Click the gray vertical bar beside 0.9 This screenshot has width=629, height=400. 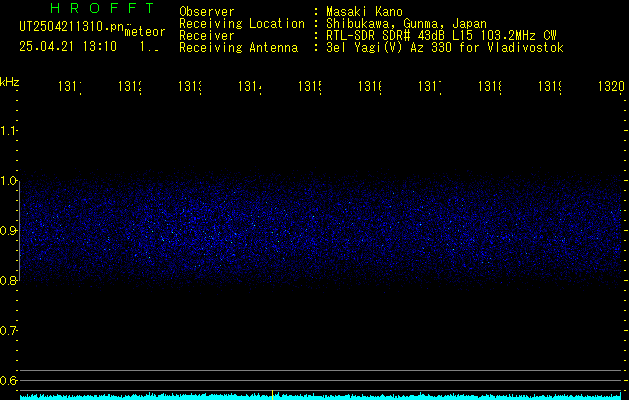coord(20,231)
